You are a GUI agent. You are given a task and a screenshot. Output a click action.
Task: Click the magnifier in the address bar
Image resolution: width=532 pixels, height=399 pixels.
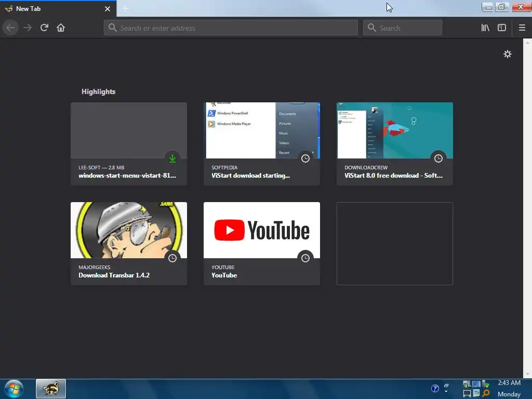112,28
